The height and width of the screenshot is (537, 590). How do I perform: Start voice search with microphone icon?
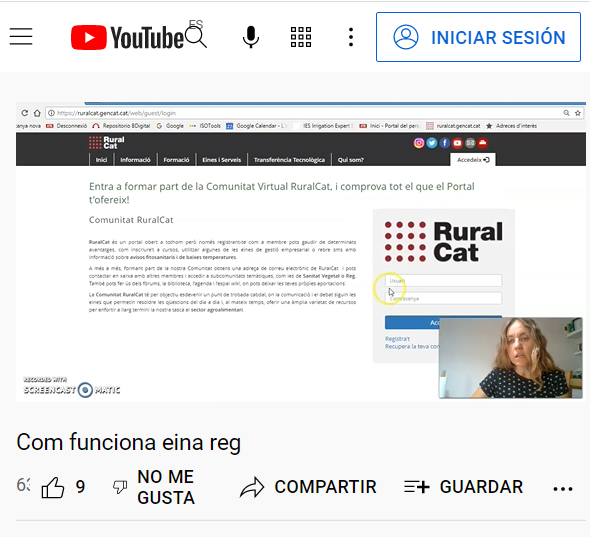click(x=251, y=37)
